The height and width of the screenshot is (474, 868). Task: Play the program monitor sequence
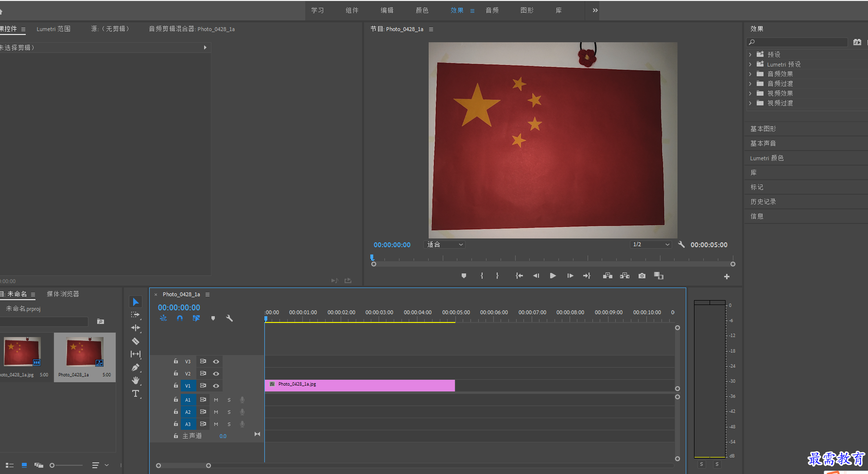tap(553, 276)
